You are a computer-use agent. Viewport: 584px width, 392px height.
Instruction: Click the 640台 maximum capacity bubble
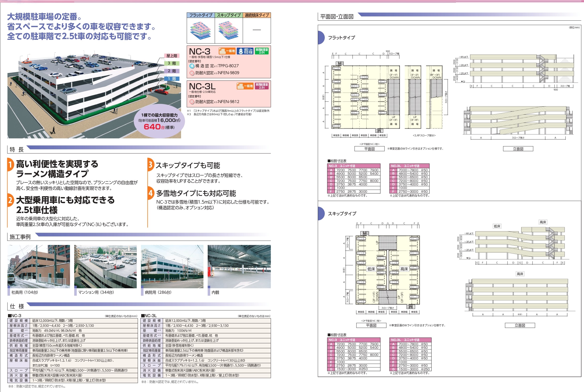click(159, 121)
